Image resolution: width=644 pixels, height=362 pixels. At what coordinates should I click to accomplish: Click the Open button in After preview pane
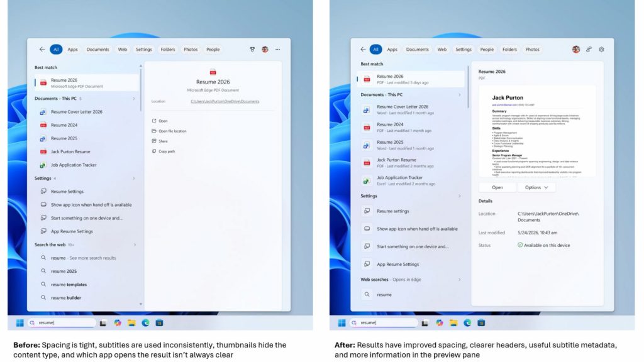click(497, 187)
